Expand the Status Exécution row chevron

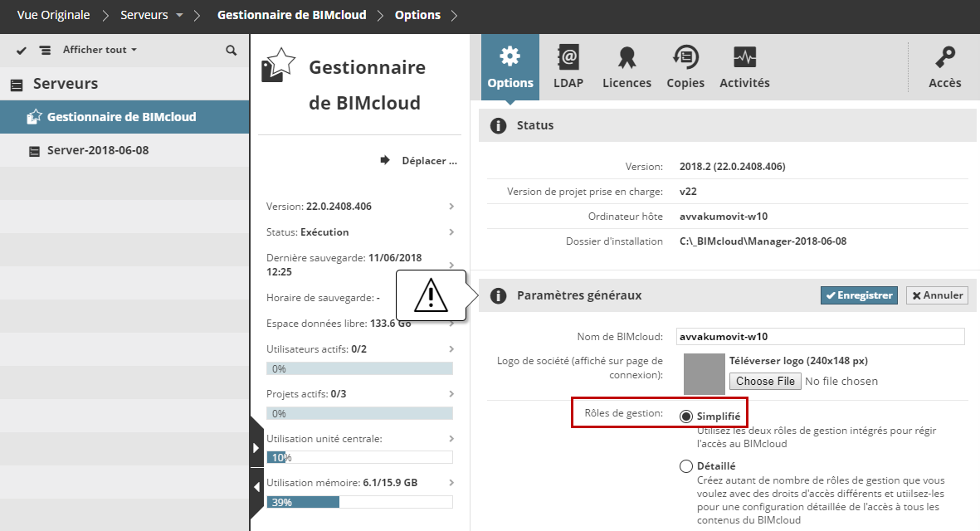(x=451, y=231)
